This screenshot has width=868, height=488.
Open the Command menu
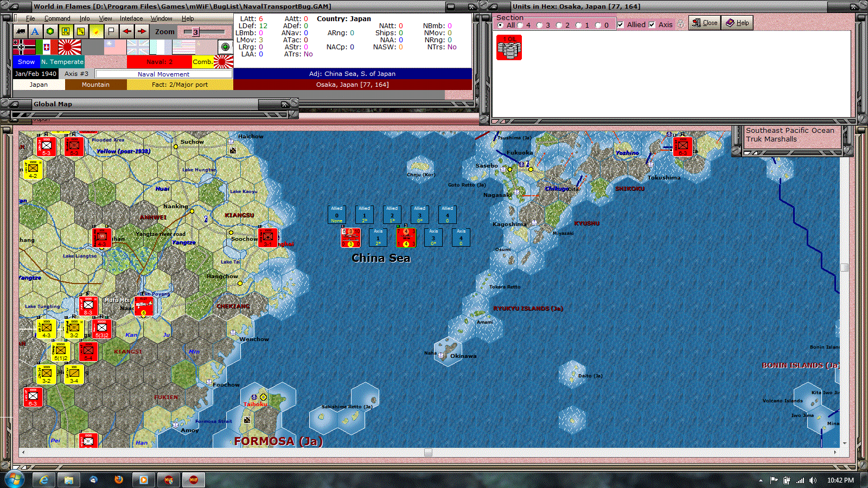pos(56,18)
